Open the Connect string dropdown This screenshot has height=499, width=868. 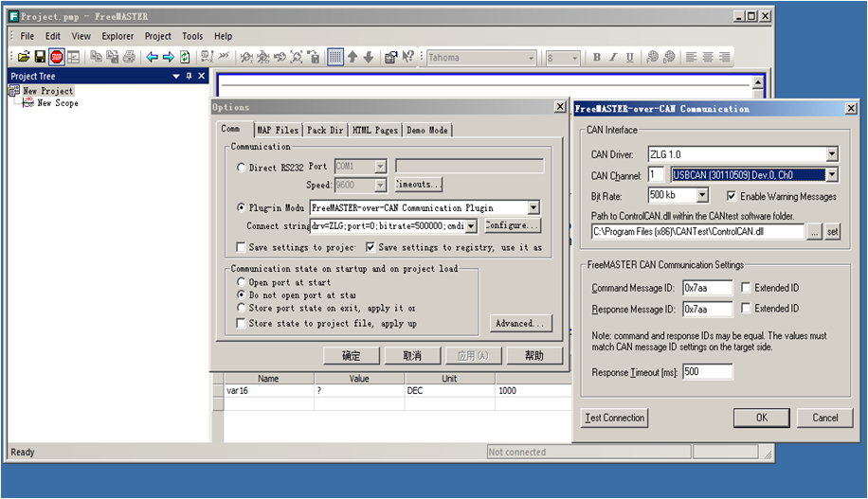point(471,225)
